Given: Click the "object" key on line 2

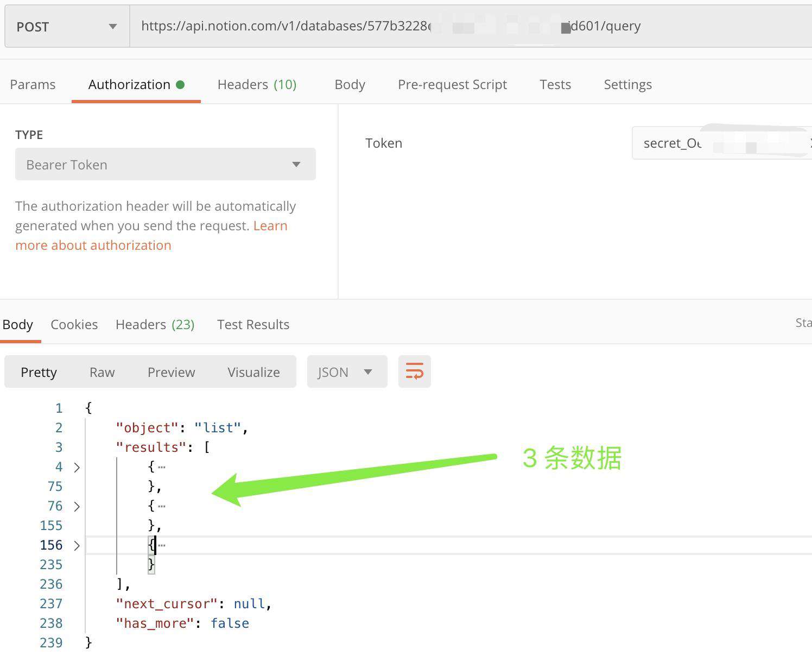Looking at the screenshot, I should (x=147, y=428).
